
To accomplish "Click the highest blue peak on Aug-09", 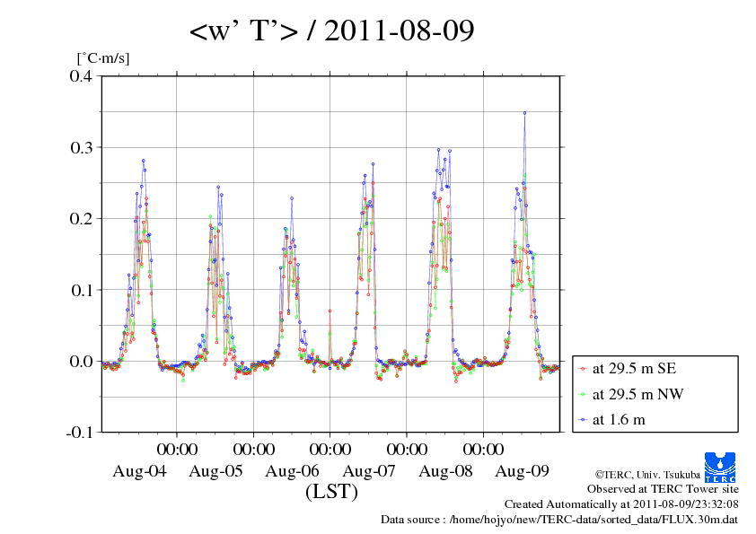I will pyautogui.click(x=524, y=113).
